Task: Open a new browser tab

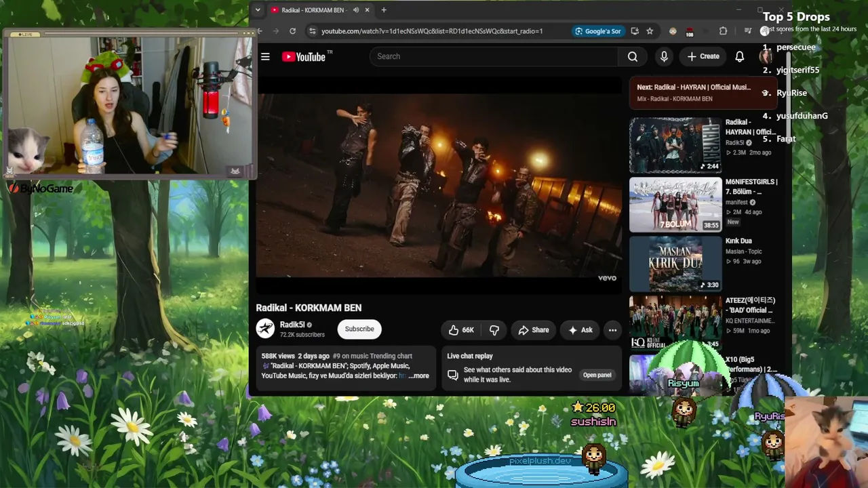Action: click(384, 10)
